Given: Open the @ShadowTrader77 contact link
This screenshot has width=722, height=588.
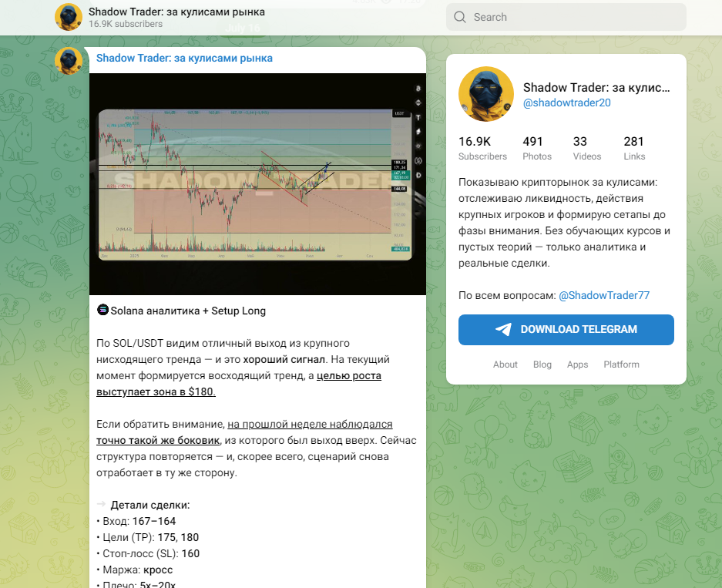Looking at the screenshot, I should 604,295.
